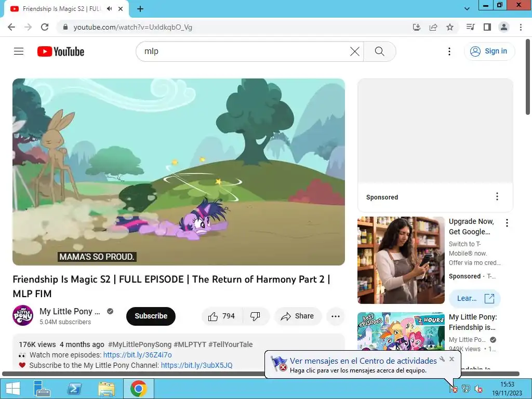The width and height of the screenshot is (532, 399).
Task: Open the Upgrade Now, Get Google ad title
Action: click(x=471, y=227)
